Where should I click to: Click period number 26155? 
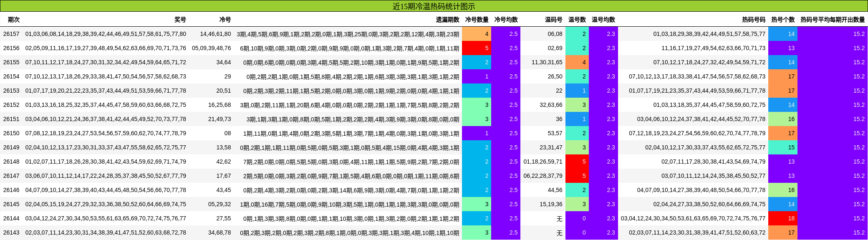11,62
